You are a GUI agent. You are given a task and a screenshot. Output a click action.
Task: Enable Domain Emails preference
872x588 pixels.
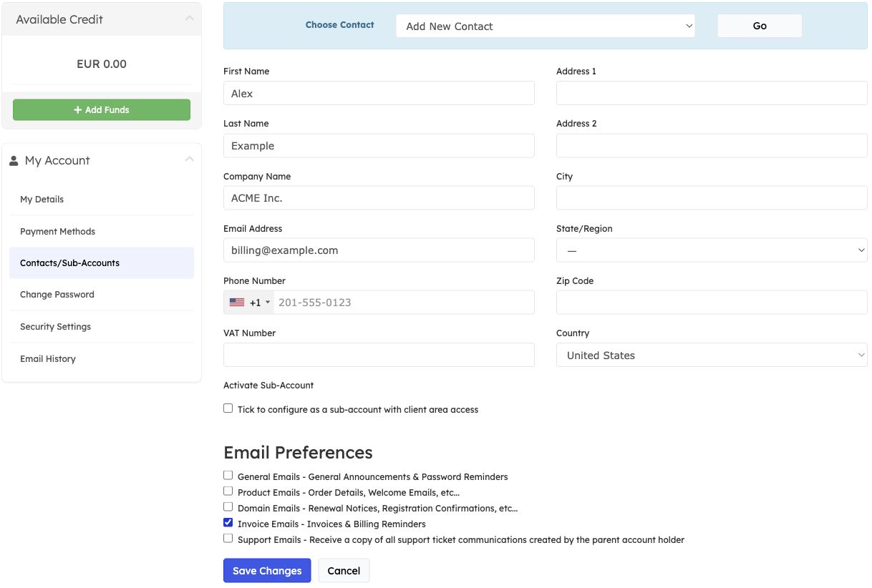(x=228, y=506)
